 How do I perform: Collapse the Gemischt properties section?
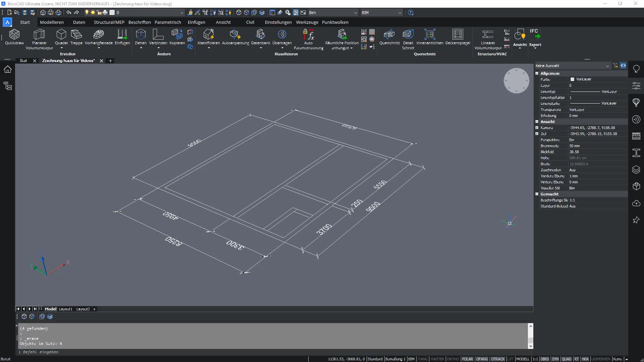coord(537,194)
